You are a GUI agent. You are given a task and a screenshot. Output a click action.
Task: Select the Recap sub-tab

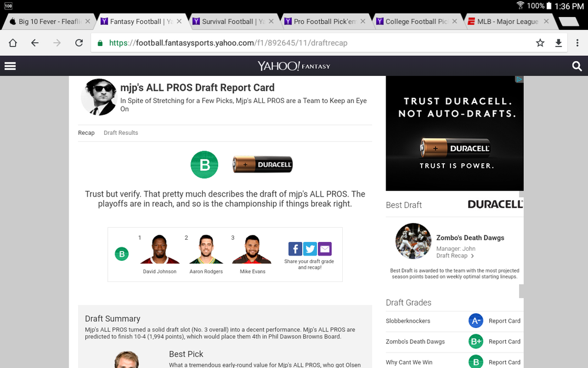coord(86,132)
